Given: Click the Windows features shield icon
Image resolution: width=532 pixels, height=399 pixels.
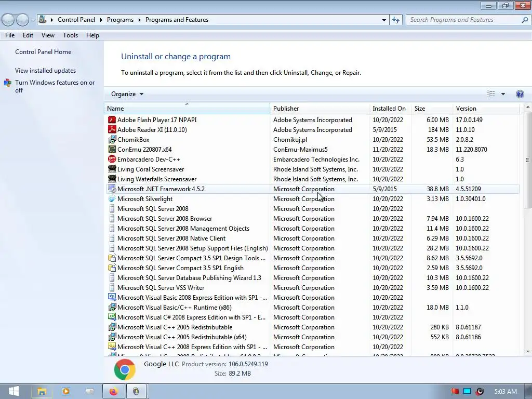Looking at the screenshot, I should (7, 83).
